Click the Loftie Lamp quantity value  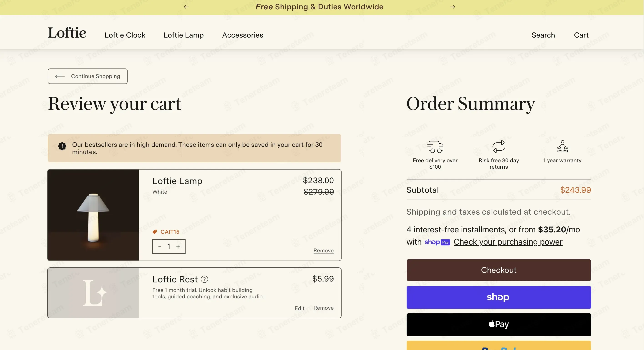[169, 246]
